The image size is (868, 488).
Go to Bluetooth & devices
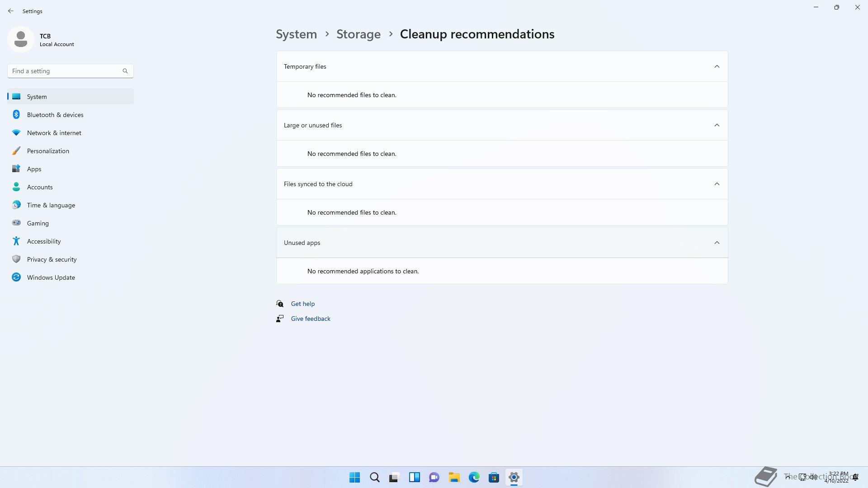[71, 114]
